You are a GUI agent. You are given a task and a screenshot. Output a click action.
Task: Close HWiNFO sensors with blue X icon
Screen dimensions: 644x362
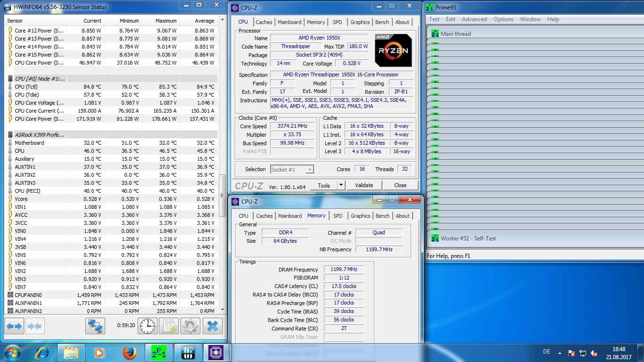(x=212, y=326)
